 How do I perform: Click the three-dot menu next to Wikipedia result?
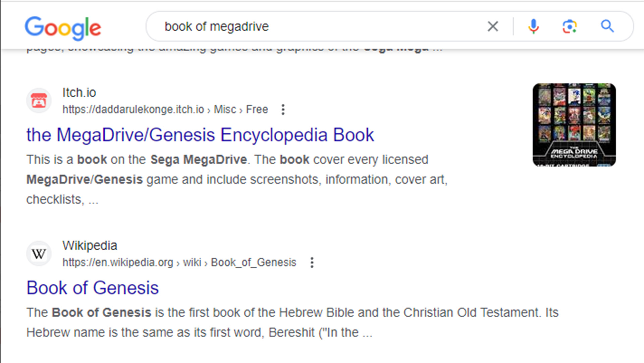tap(312, 261)
